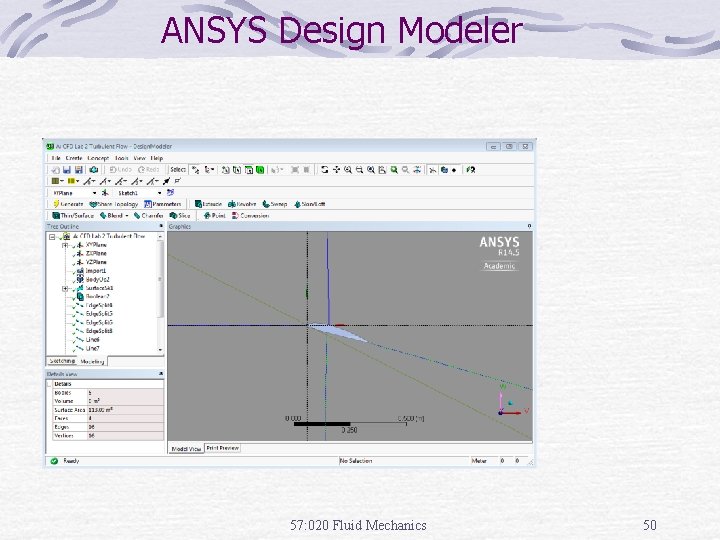Open the Concept menu

(x=98, y=158)
